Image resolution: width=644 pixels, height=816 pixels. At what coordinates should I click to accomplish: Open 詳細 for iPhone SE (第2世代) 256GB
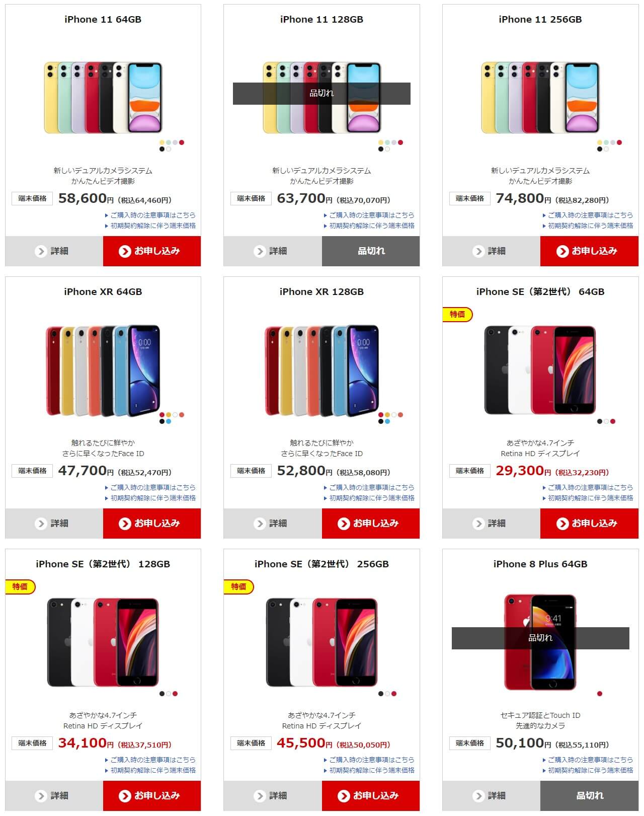point(273,796)
